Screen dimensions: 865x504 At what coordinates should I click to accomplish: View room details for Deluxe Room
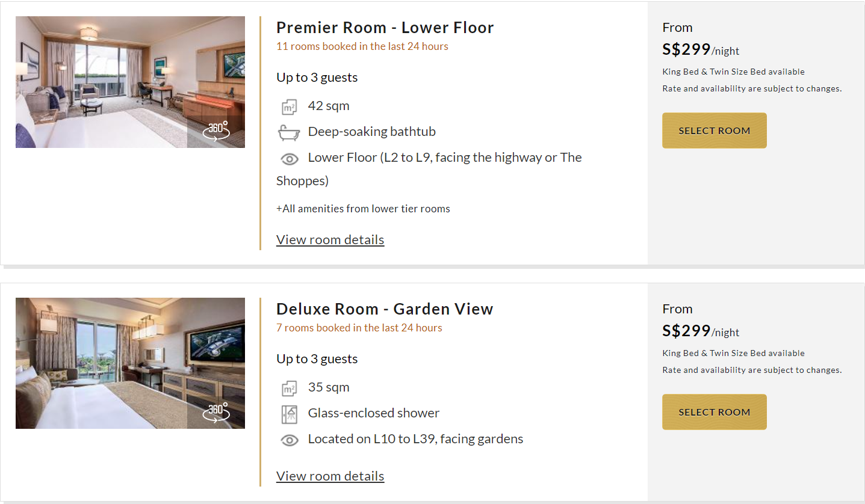pos(330,476)
